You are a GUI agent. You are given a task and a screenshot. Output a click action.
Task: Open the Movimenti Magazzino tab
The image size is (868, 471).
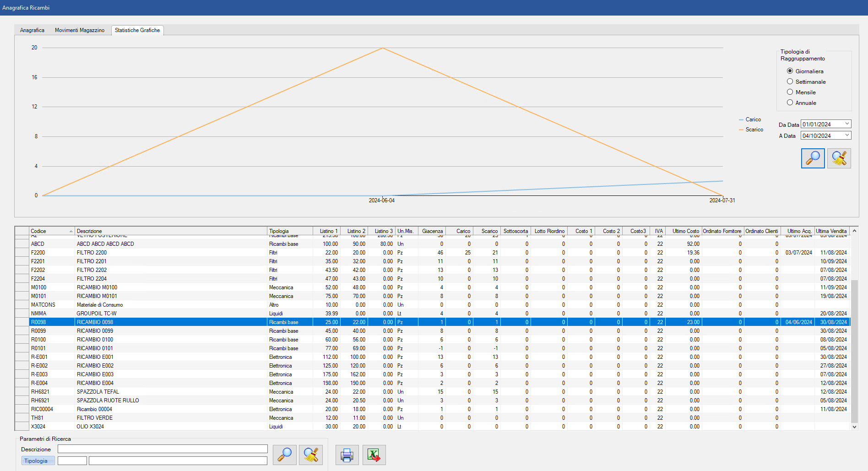pyautogui.click(x=80, y=30)
